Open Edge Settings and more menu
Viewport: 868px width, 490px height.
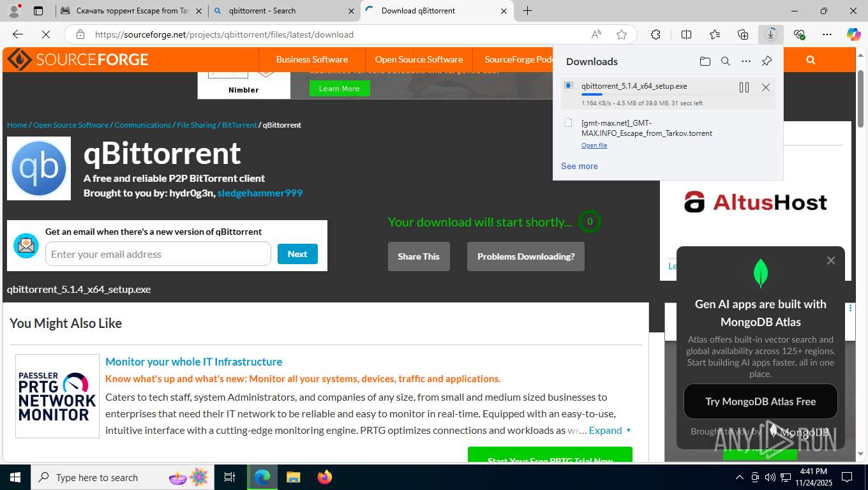[827, 34]
